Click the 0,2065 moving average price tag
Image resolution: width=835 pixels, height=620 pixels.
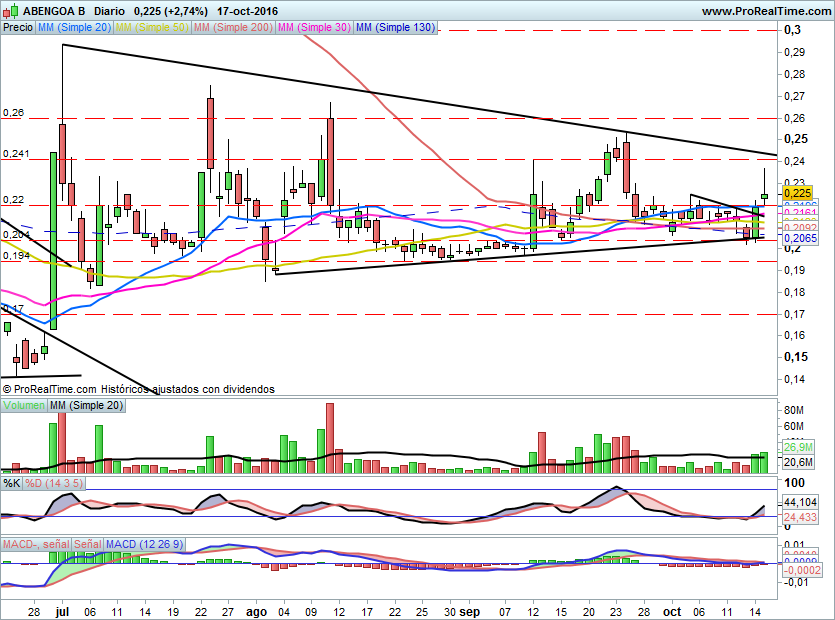click(x=800, y=238)
